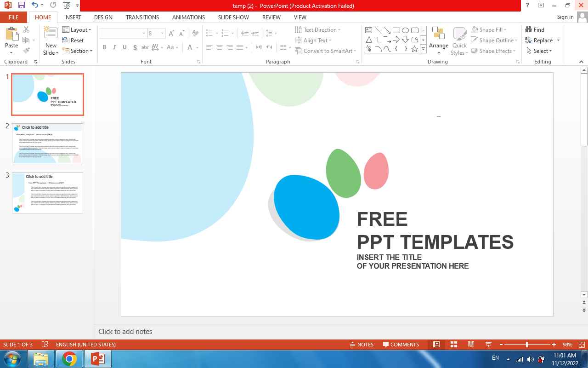Switch to Slide Sorter view icon
588x368 pixels.
(453, 345)
